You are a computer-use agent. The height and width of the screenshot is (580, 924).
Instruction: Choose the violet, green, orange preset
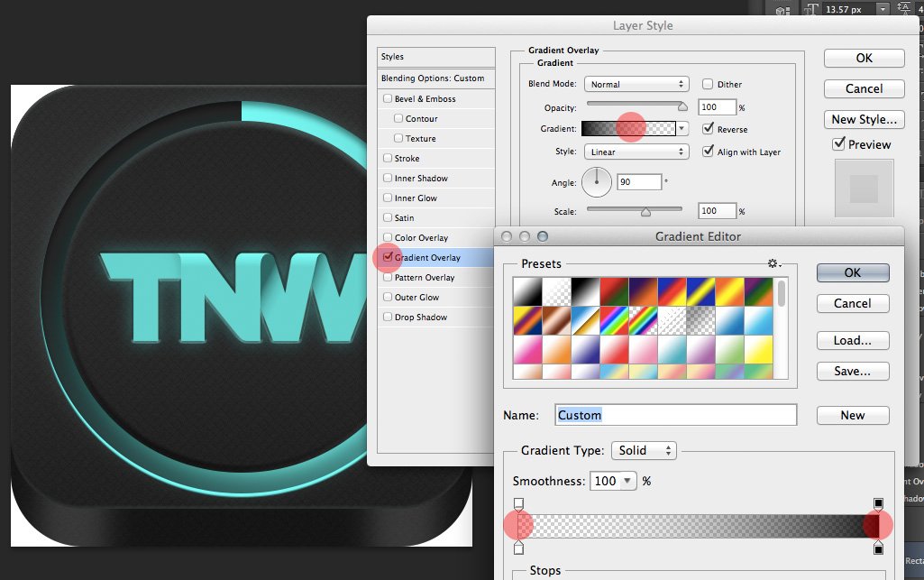(758, 291)
